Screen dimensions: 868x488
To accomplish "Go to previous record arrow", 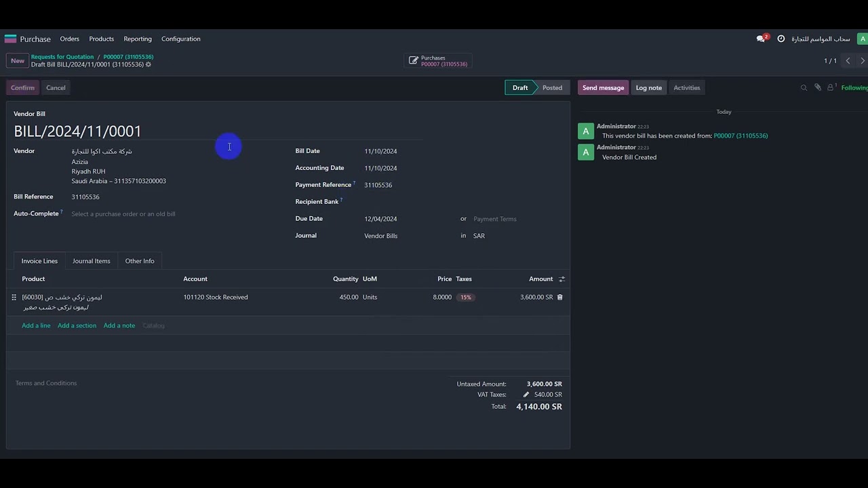I will [x=848, y=60].
